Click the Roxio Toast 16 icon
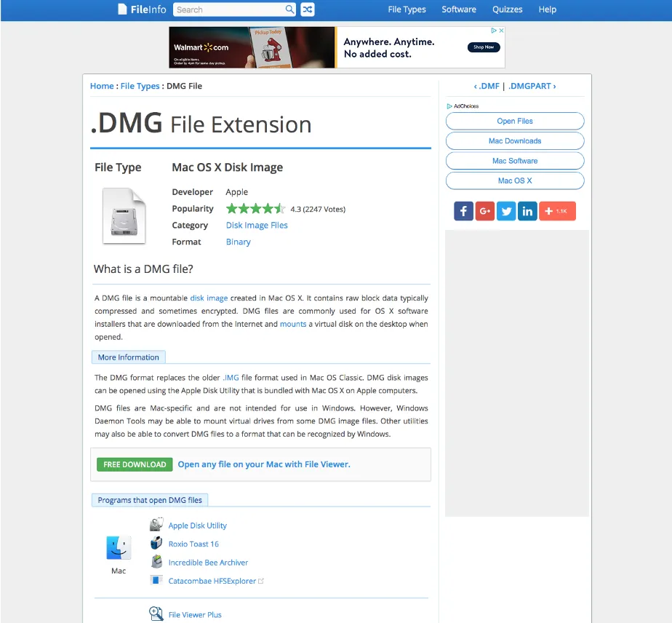Image resolution: width=672 pixels, height=623 pixels. point(156,543)
